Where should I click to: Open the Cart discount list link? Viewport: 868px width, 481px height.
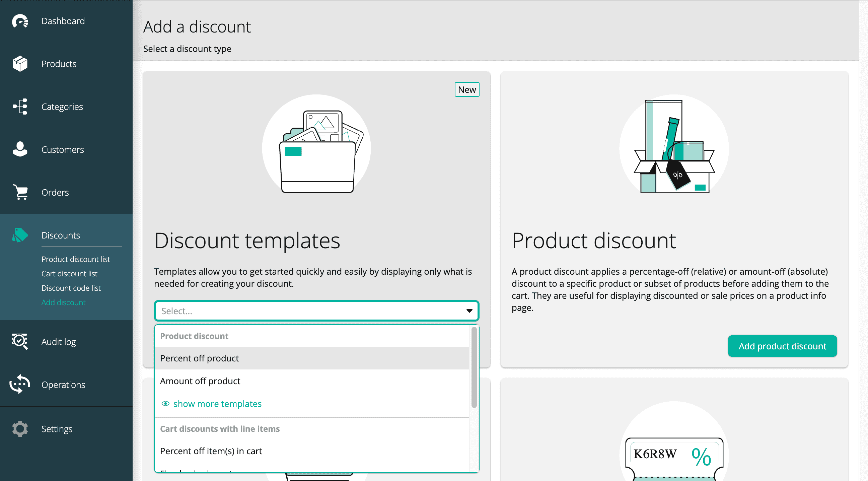click(69, 273)
